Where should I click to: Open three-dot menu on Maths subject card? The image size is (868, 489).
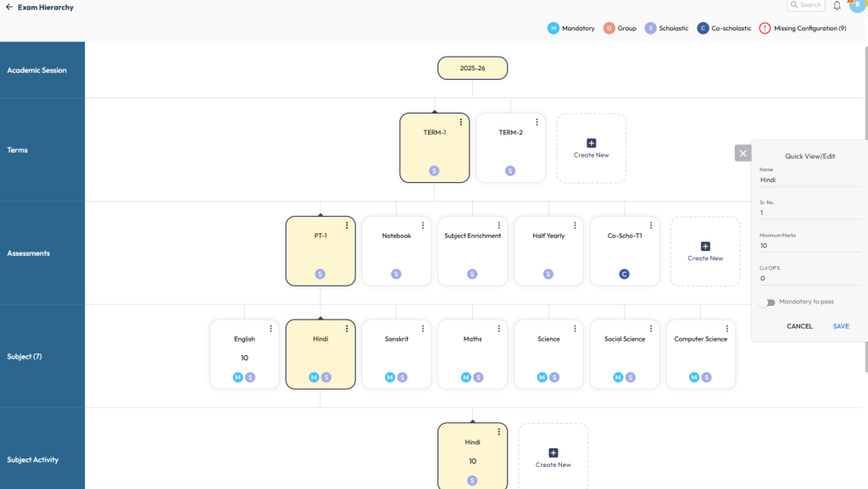[499, 329]
